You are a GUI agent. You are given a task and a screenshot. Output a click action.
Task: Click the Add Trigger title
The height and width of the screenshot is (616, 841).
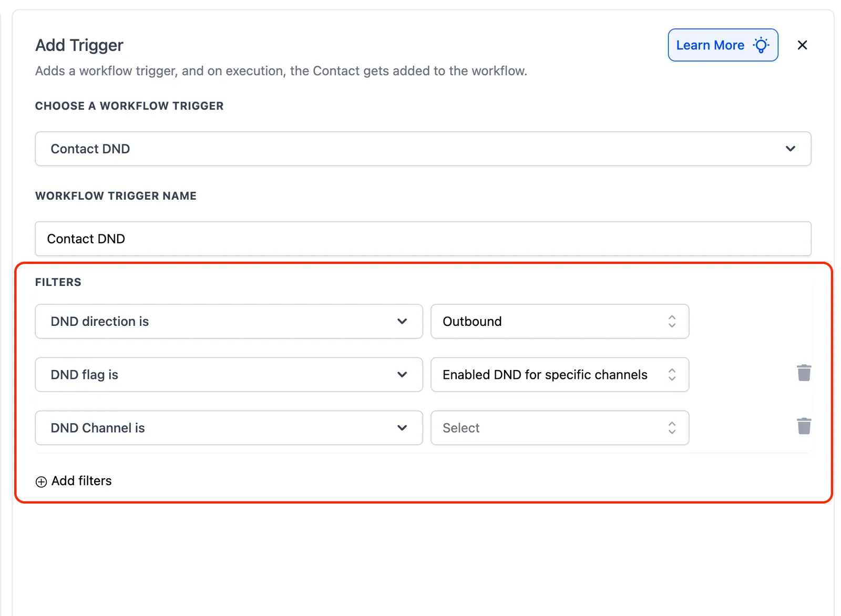point(79,45)
